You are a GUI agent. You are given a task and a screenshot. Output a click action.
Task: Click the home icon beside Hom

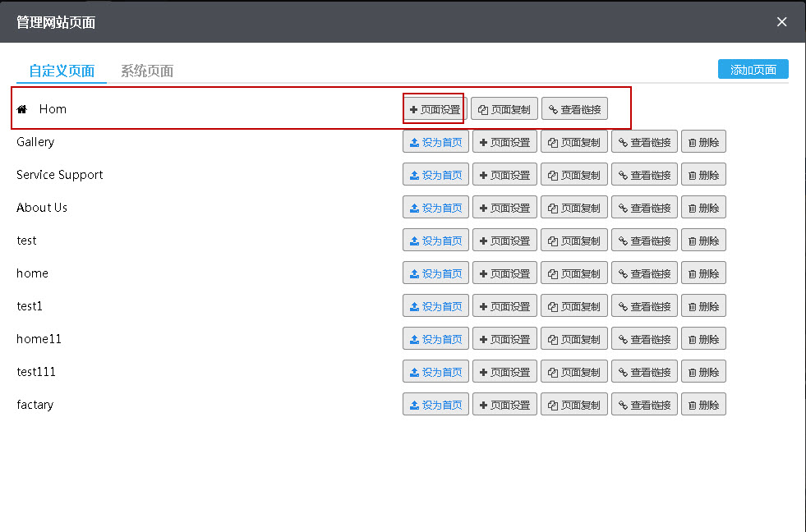pos(22,109)
